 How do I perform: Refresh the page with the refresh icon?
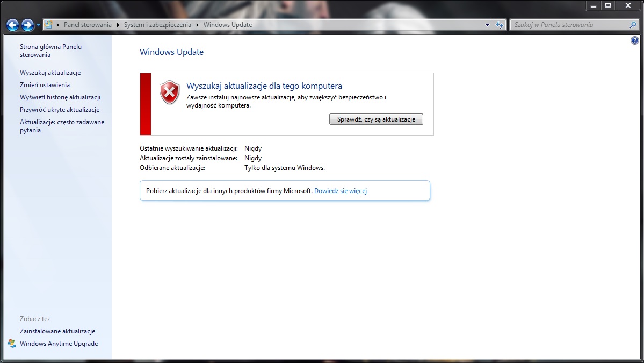[x=500, y=25]
